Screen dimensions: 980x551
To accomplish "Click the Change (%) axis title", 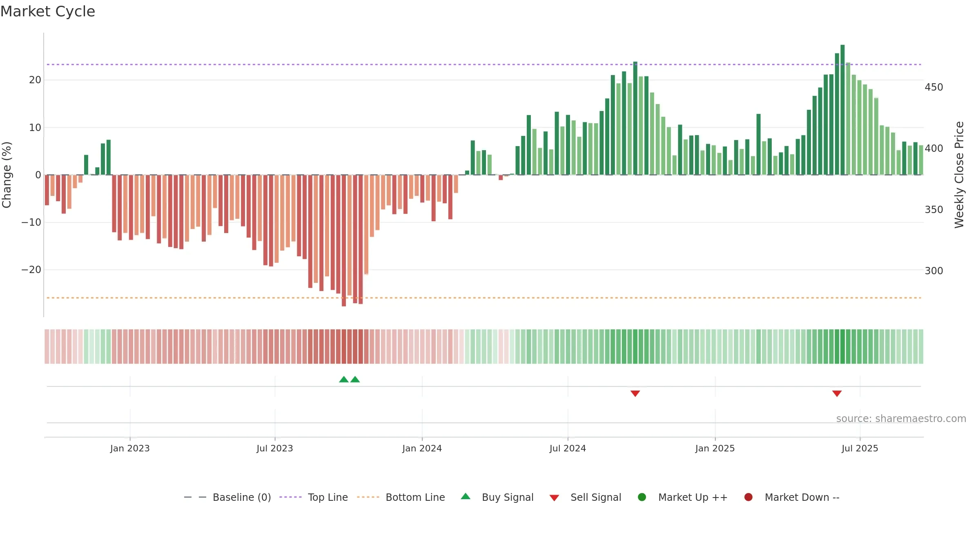I will 7,175.
